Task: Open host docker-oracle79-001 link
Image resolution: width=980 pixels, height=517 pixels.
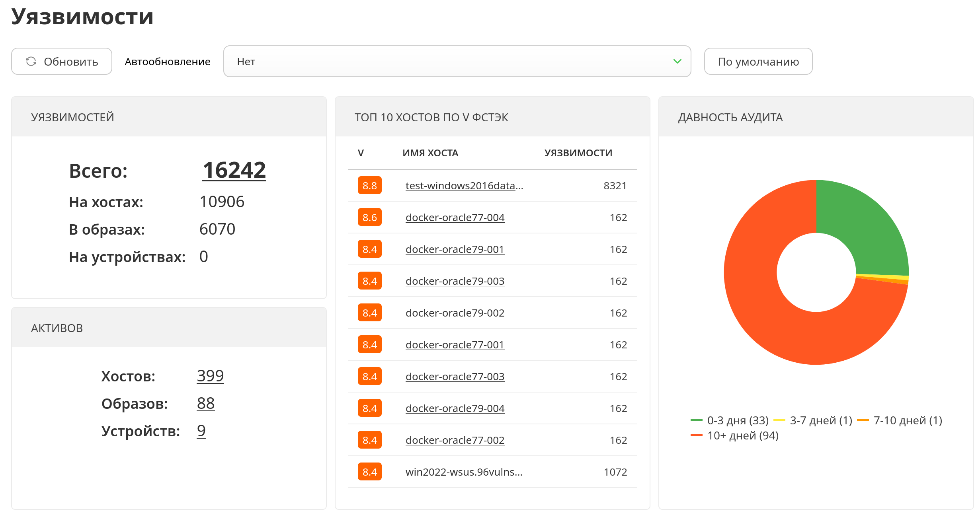Action: (455, 249)
